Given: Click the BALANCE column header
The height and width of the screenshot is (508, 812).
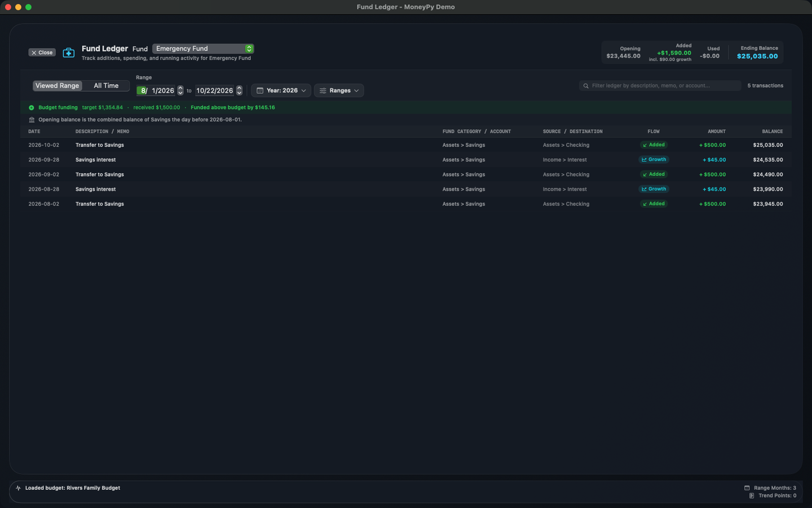Looking at the screenshot, I should point(773,132).
